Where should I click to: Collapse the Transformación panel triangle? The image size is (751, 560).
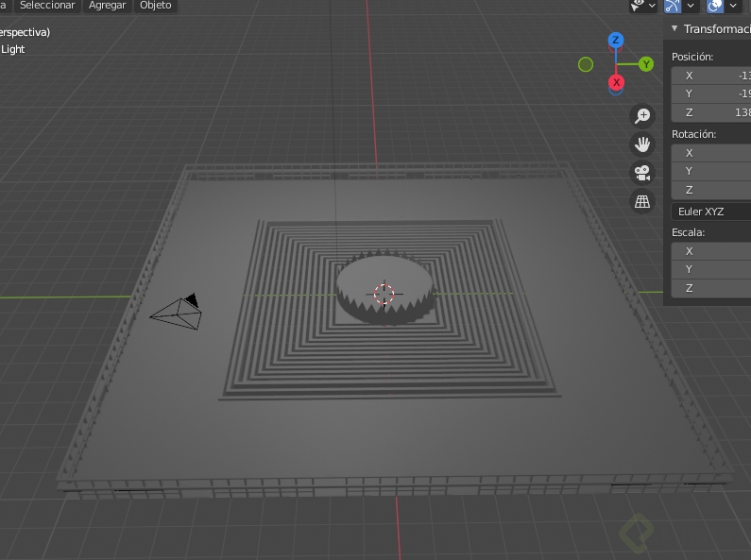(x=674, y=28)
